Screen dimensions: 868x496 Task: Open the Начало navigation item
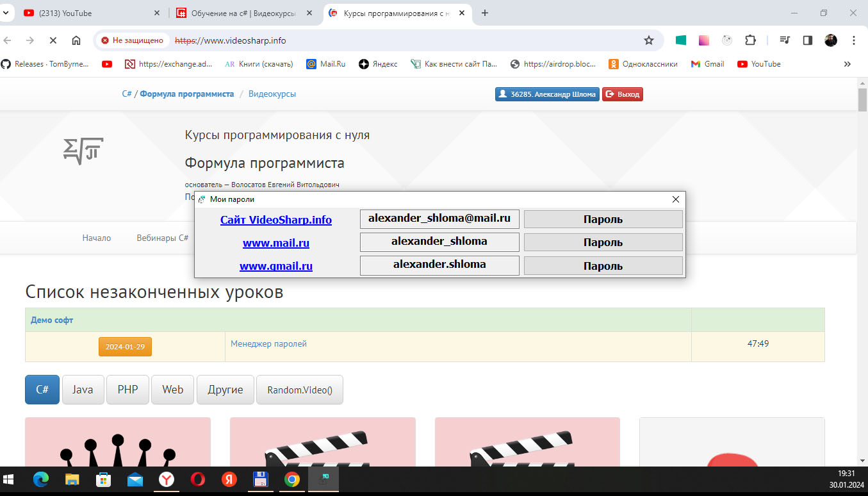click(x=97, y=238)
